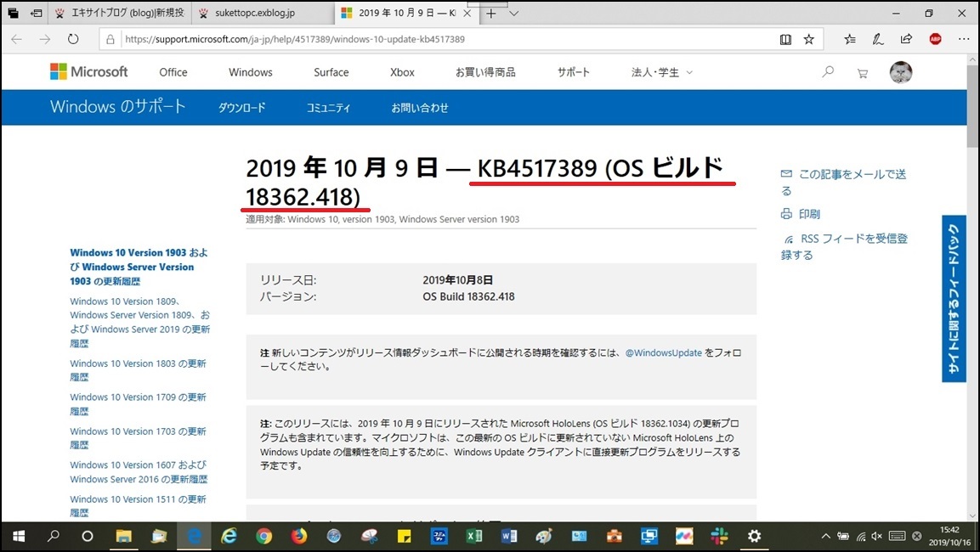The image size is (980, 552).
Task: Open Microsoft Edge from the taskbar
Action: coord(195,536)
